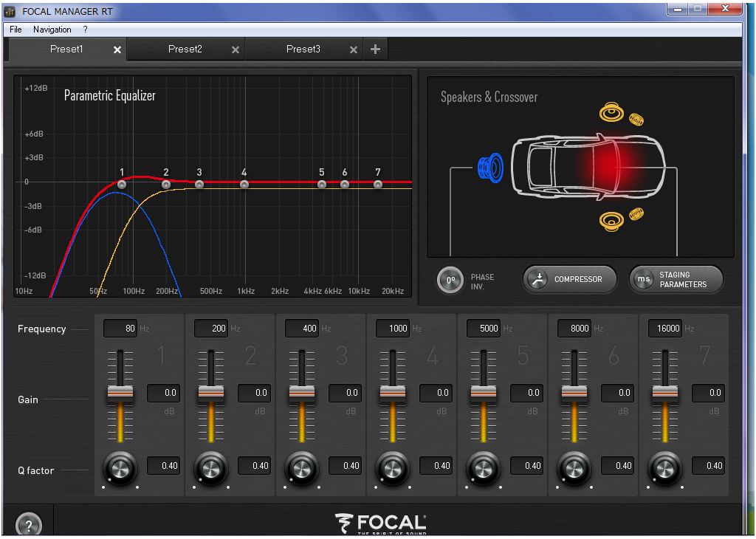Click the 5000 Hz frequency field
756x539 pixels.
484,329
